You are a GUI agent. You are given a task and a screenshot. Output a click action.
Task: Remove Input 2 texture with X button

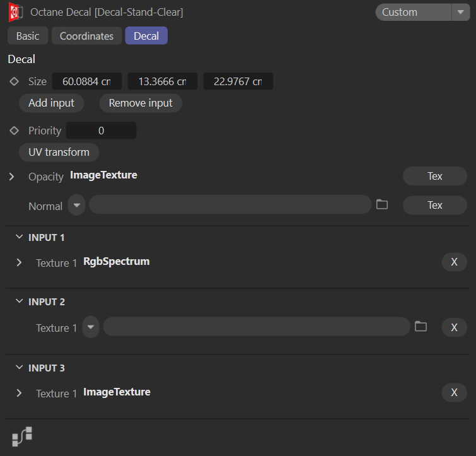tap(454, 327)
